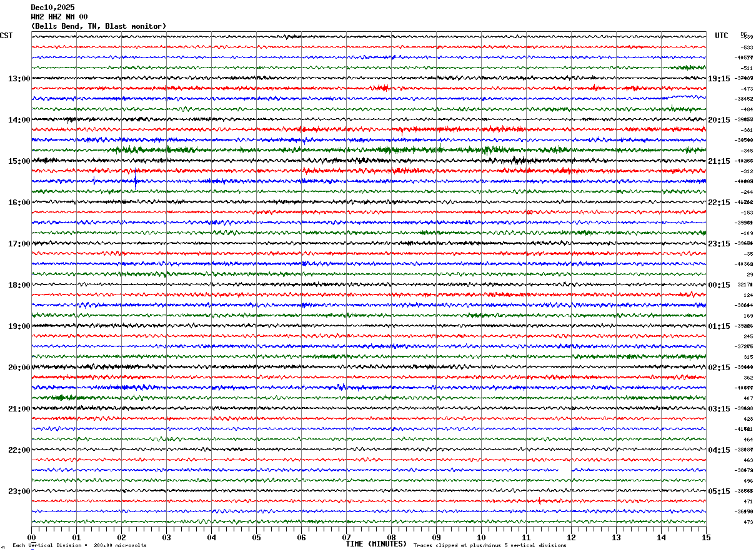Click the 19:15 UTC time label

point(719,79)
